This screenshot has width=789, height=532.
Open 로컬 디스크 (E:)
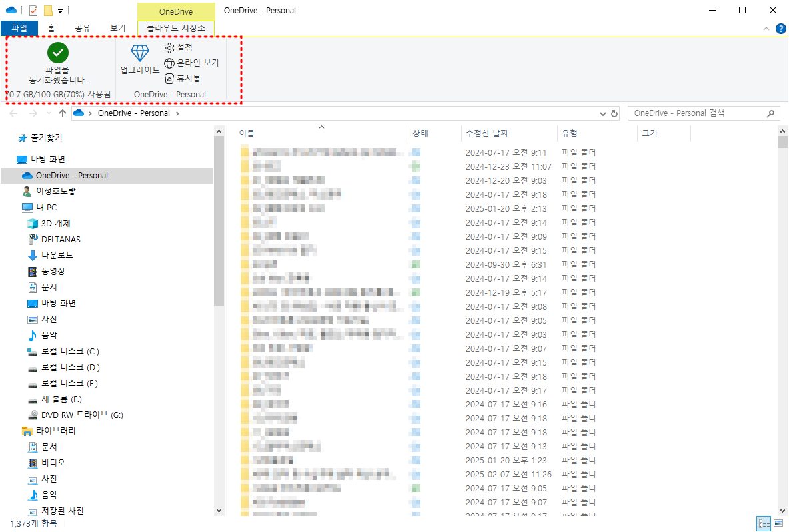pyautogui.click(x=69, y=383)
